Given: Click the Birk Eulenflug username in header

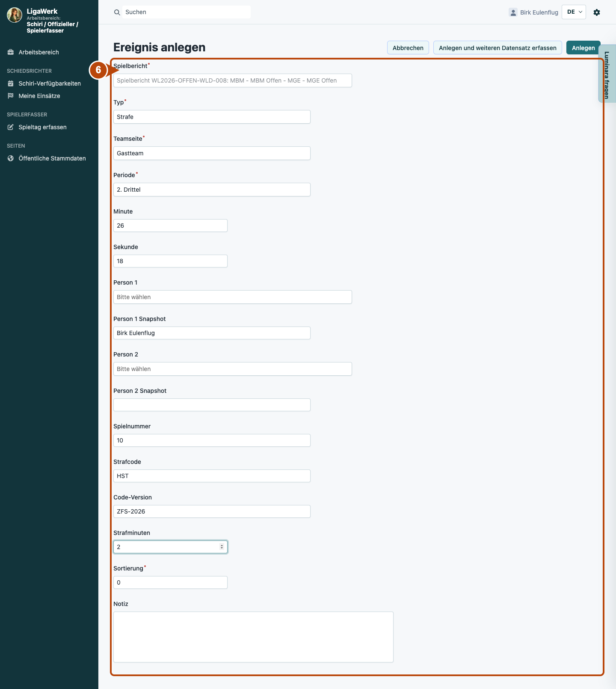Looking at the screenshot, I should (539, 12).
